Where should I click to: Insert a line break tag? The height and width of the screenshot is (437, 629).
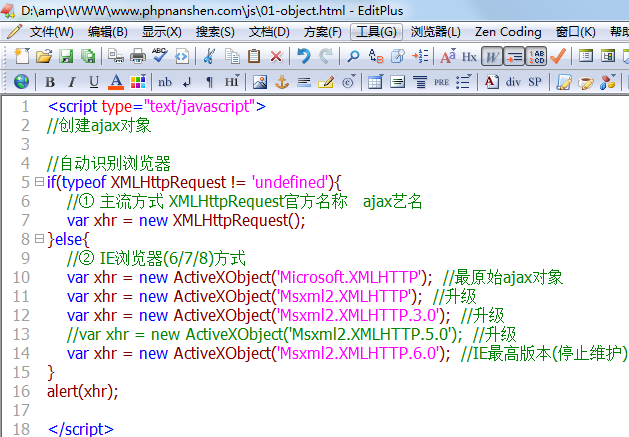point(187,83)
